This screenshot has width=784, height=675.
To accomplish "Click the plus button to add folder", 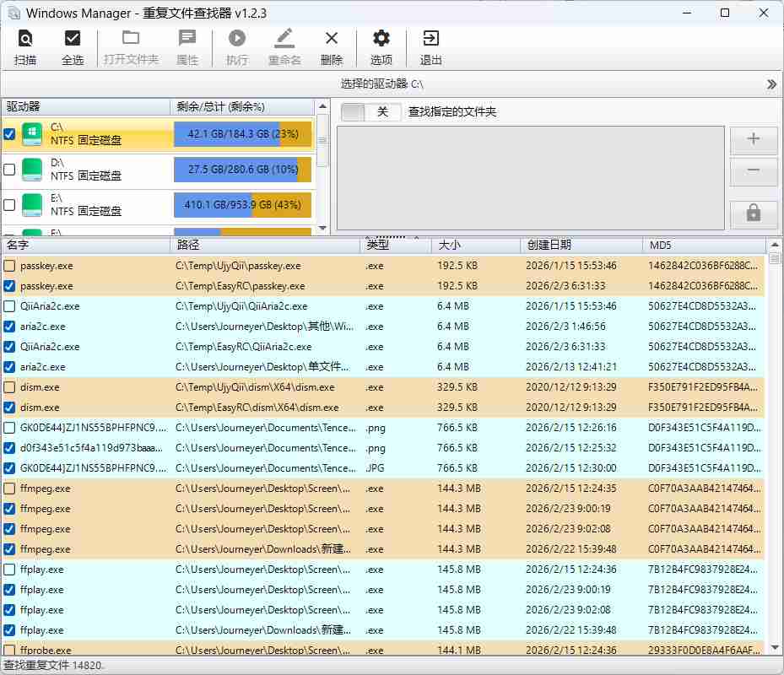I will pyautogui.click(x=754, y=140).
